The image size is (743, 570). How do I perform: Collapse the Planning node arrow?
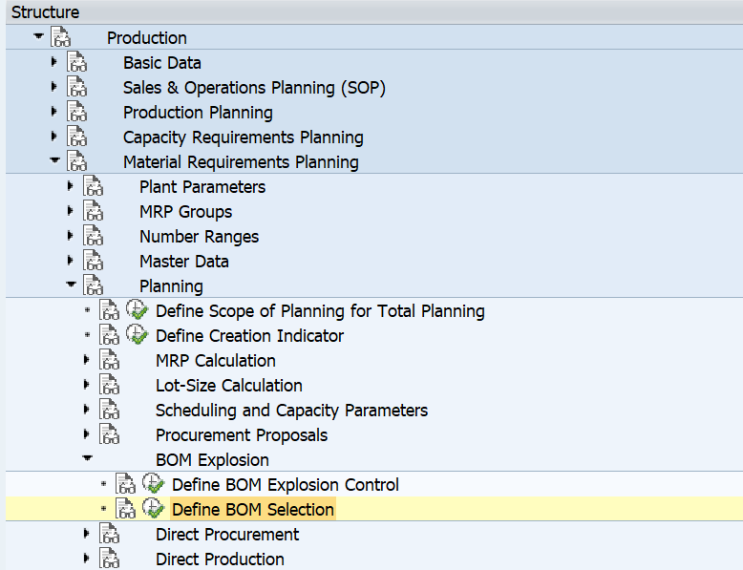tap(71, 284)
